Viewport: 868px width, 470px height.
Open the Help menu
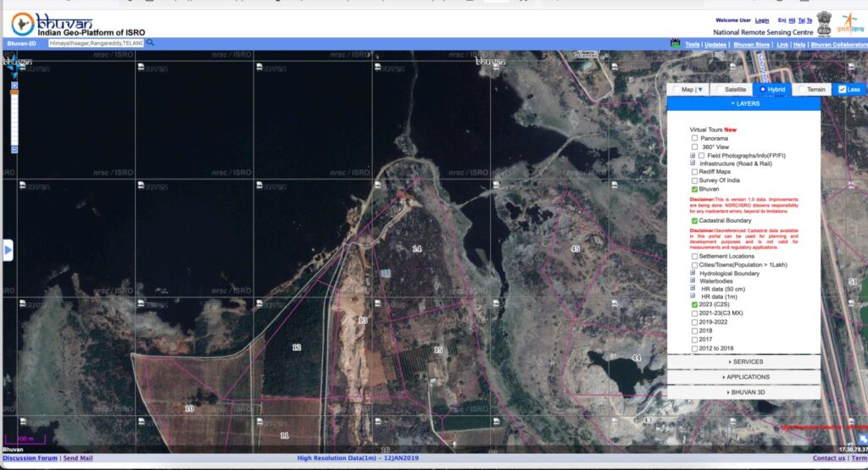pos(798,44)
